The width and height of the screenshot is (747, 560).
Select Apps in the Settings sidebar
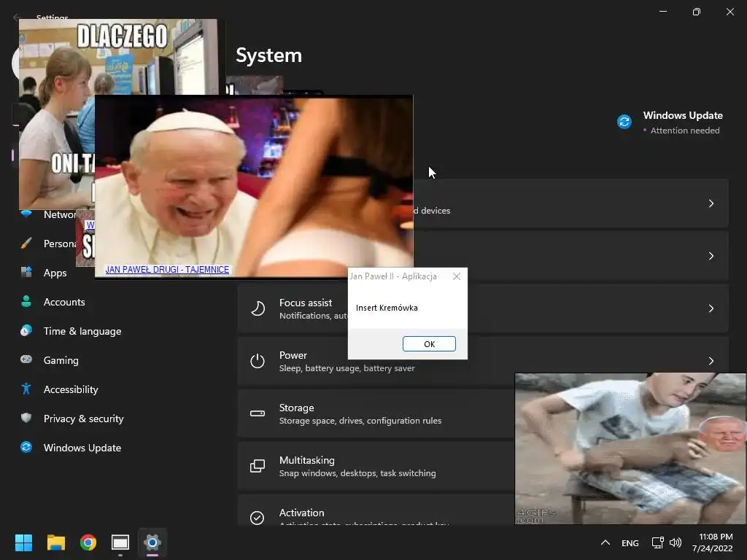pyautogui.click(x=55, y=273)
